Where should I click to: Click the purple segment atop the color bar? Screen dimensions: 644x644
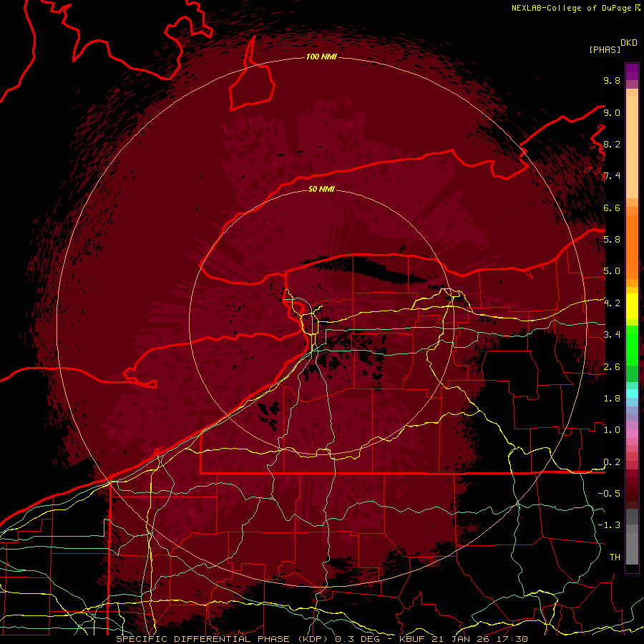pyautogui.click(x=632, y=72)
